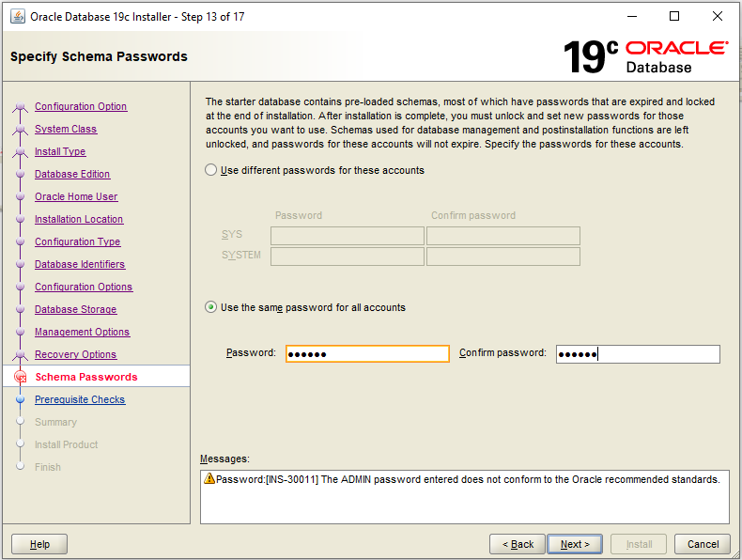Screen dimensions: 742x560
Task: Select Use different passwords for these accounts
Action: click(x=211, y=170)
